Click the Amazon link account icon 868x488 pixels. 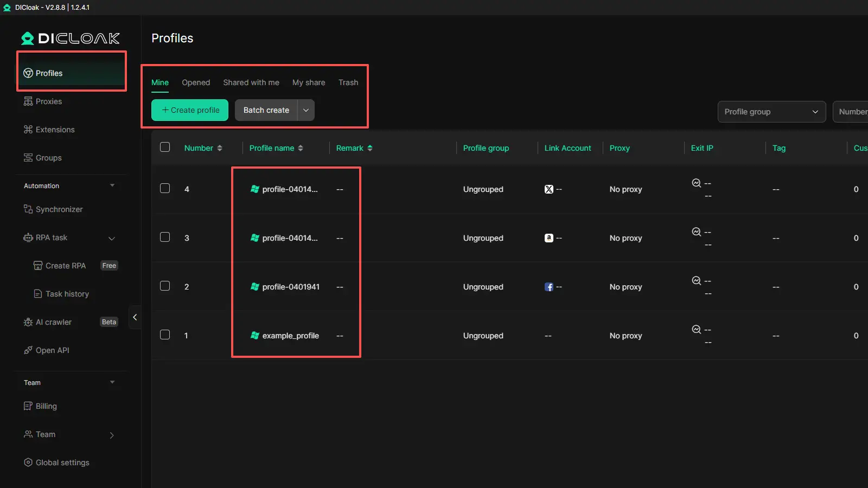[x=549, y=238]
